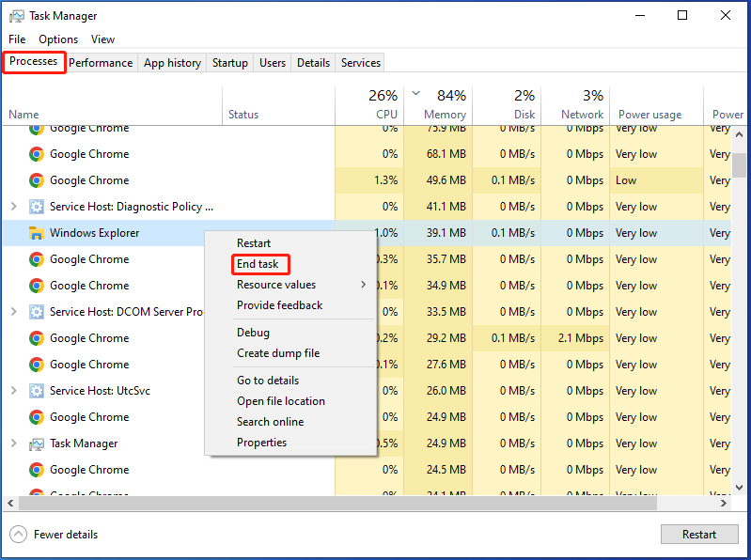Click the horizontal scrollbar right arrow
This screenshot has width=751, height=560.
click(x=724, y=503)
